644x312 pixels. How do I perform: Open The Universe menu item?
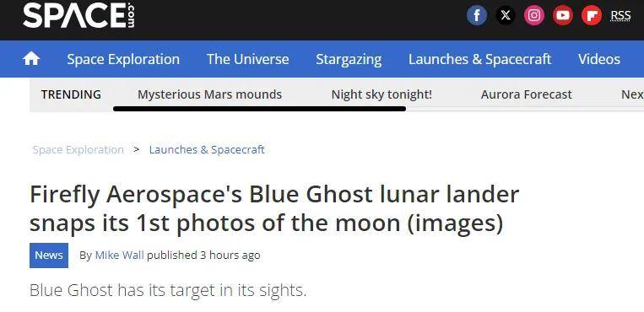(247, 59)
